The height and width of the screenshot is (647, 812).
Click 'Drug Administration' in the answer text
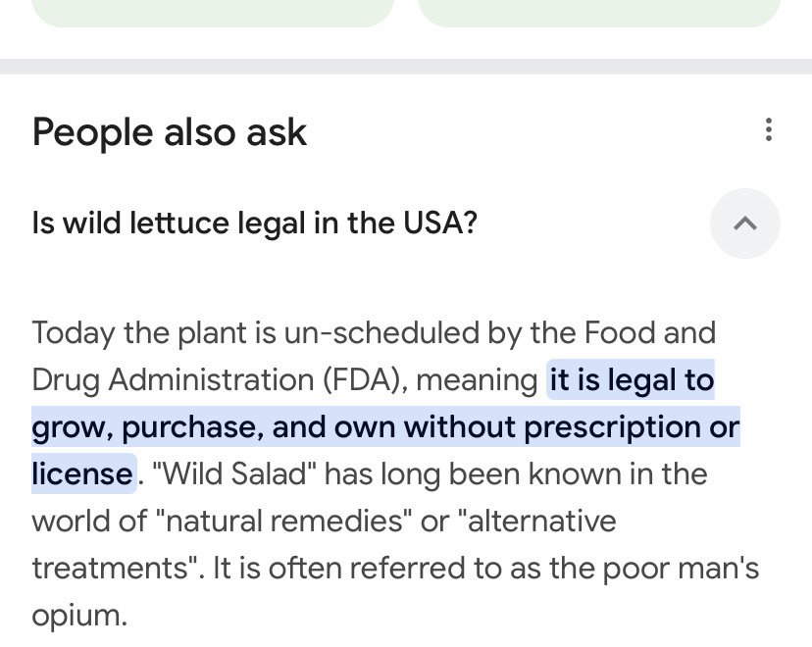tap(173, 380)
